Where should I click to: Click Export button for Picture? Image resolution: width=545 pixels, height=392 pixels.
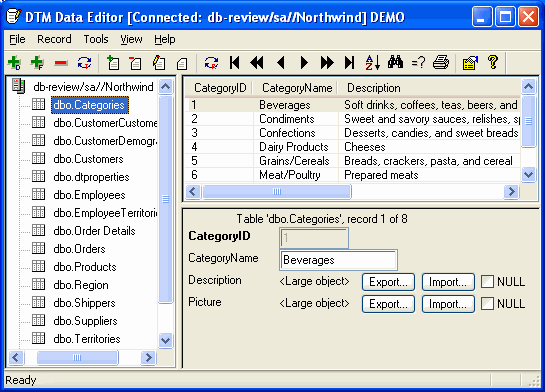click(x=388, y=304)
